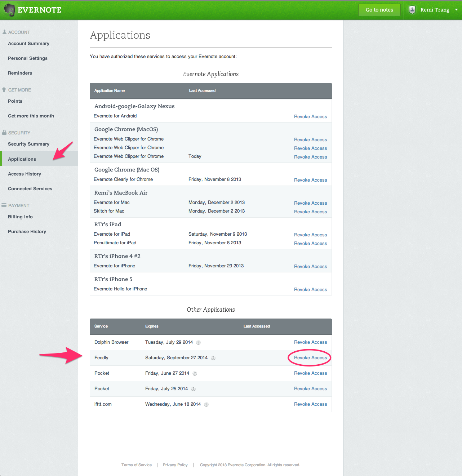Viewport: 462px width, 476px height.
Task: Click the info icon beside July 25 2014
Action: tap(194, 389)
